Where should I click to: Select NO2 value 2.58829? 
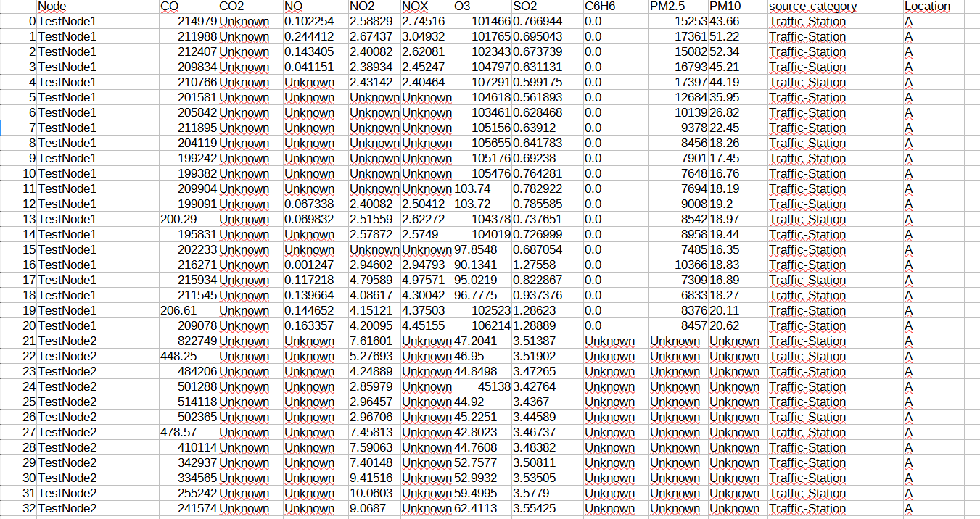(374, 22)
